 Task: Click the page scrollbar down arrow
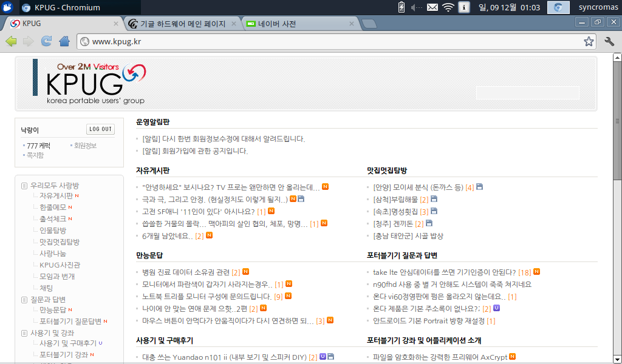coord(617,359)
